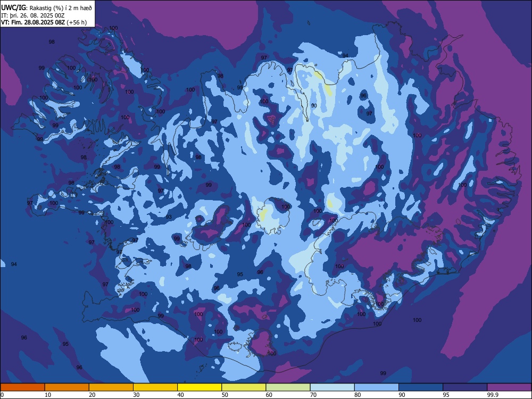Click the '80' legend scale label
Screen dimensions: 532x399
tap(358, 395)
